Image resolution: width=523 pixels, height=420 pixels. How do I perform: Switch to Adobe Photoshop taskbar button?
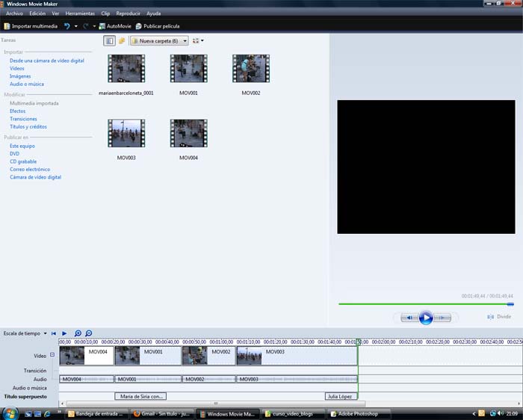click(358, 414)
